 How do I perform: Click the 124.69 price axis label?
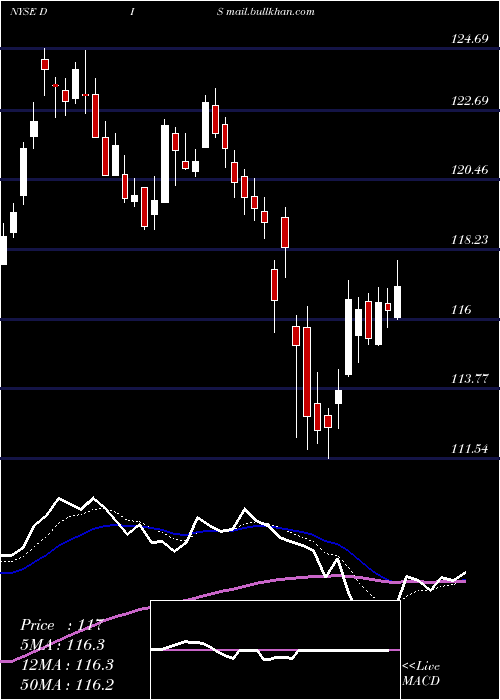[470, 39]
